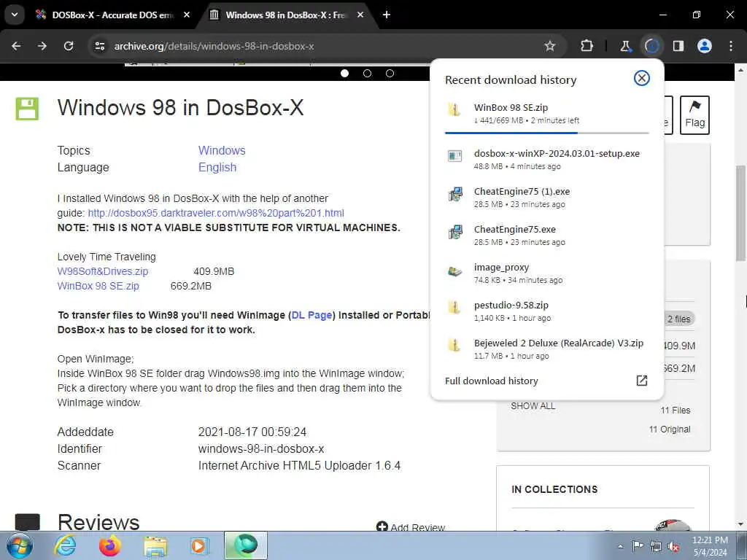This screenshot has height=560, width=747.
Task: Close the Windows 98 in DosBox-X tab
Action: pyautogui.click(x=360, y=15)
